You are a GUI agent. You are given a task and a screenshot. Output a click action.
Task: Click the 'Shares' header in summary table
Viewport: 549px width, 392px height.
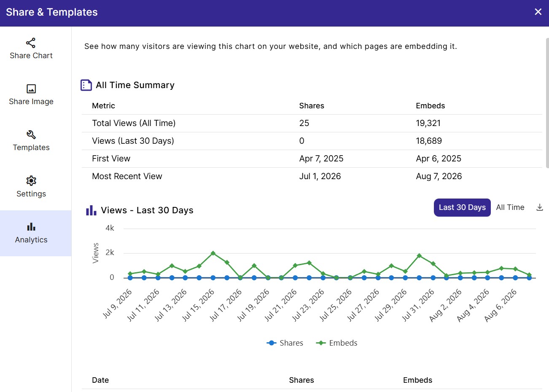(312, 106)
